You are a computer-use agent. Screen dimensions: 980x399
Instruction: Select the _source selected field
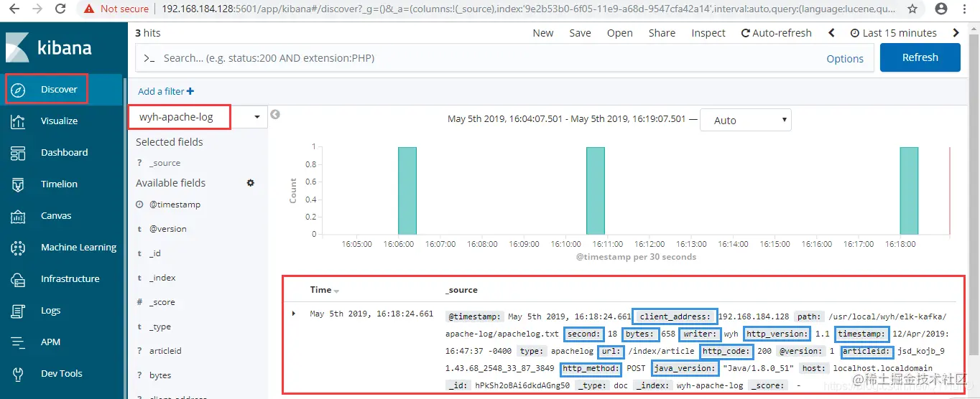coord(165,163)
